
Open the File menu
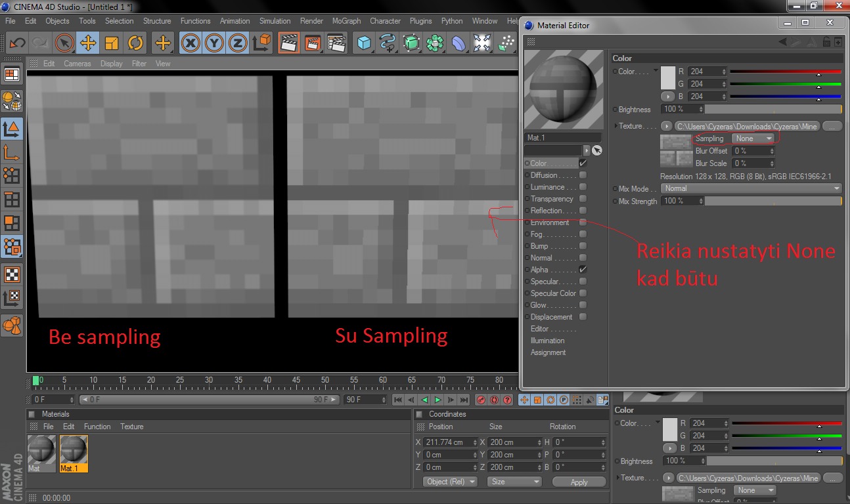[x=11, y=21]
